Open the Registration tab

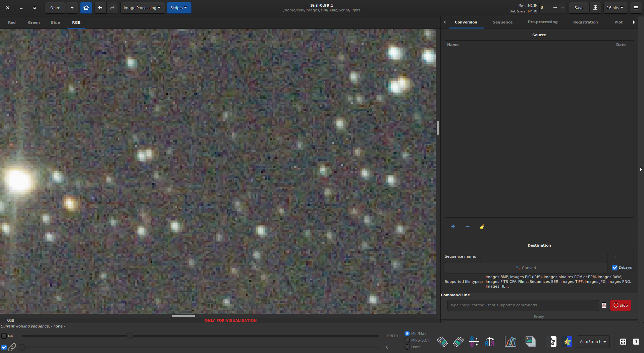pos(585,22)
